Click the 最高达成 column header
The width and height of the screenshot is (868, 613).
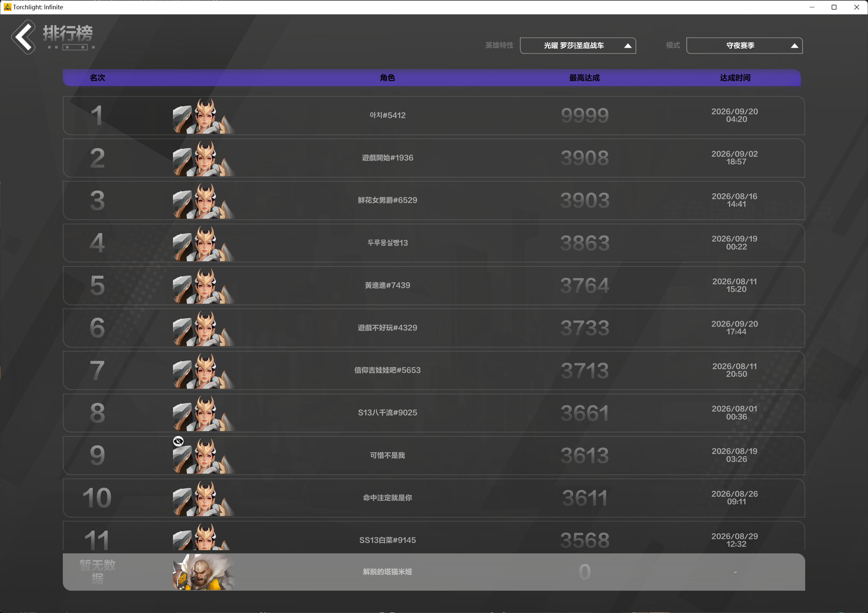585,78
